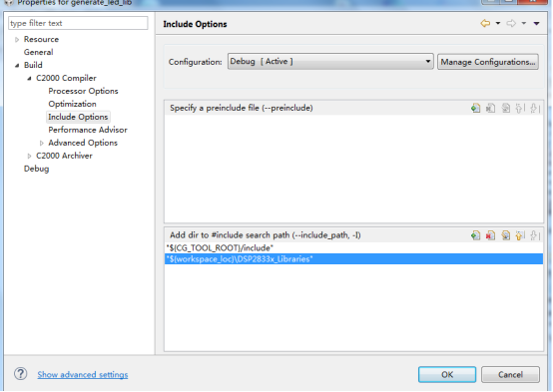Collapse the C2000 Compiler node
Screen dimensions: 553x392
click(x=29, y=78)
